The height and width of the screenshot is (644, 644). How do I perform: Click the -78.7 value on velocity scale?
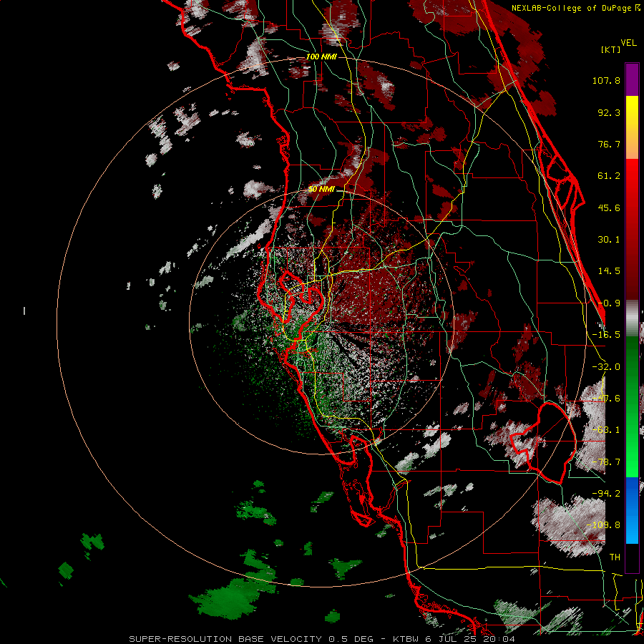coord(606,462)
